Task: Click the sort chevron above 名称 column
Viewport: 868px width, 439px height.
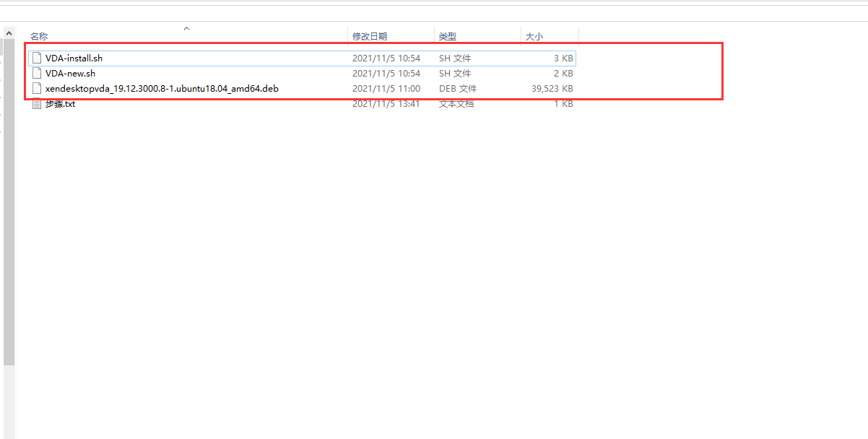Action: (186, 27)
